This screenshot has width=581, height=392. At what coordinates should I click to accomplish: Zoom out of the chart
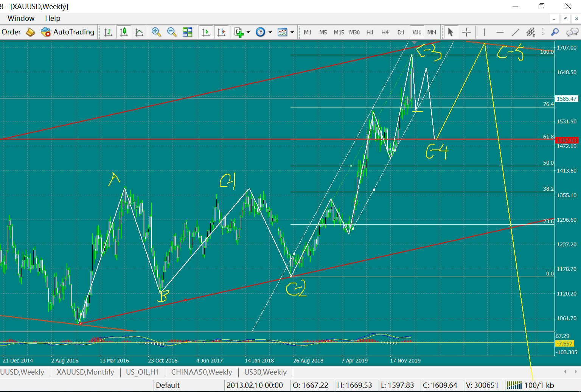pos(172,32)
